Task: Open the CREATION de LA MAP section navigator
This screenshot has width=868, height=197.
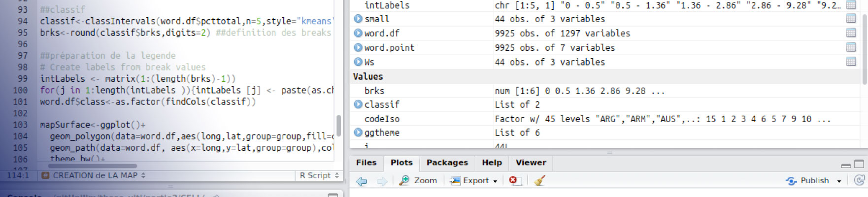Action: pos(95,175)
